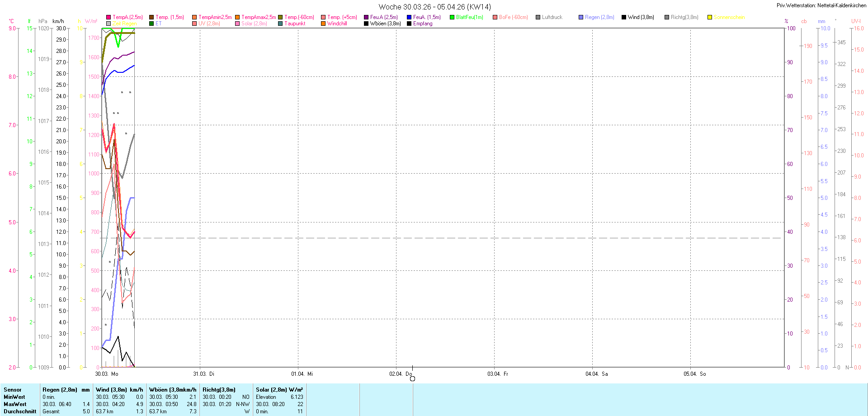Image resolution: width=868 pixels, height=416 pixels.
Task: Click the Windchill orange legend square
Action: tap(323, 24)
